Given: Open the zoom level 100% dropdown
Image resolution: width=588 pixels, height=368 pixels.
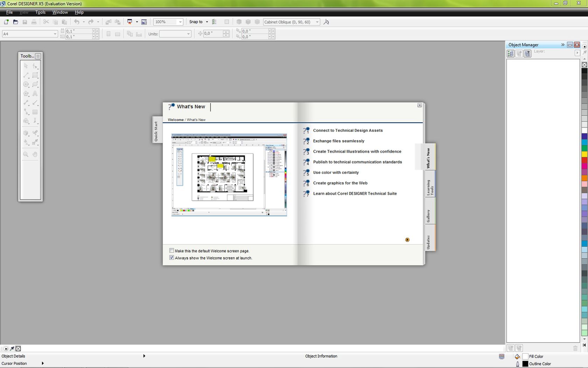Looking at the screenshot, I should (180, 22).
